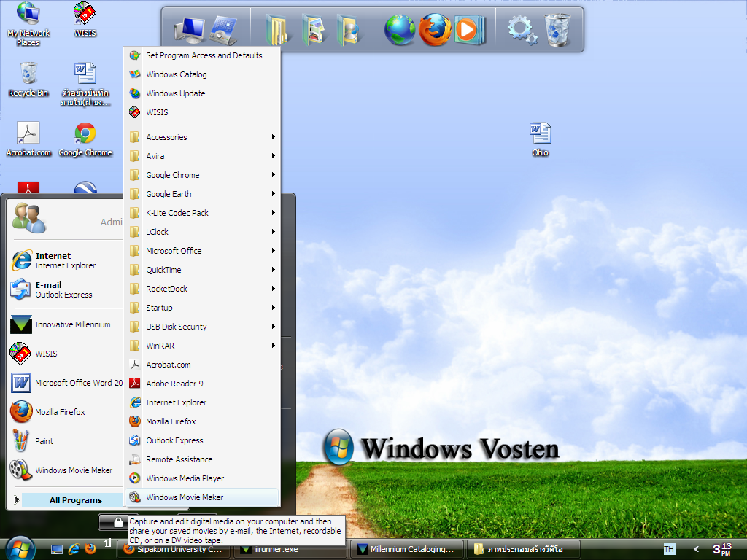
Task: Click the user account picture
Action: point(28,217)
